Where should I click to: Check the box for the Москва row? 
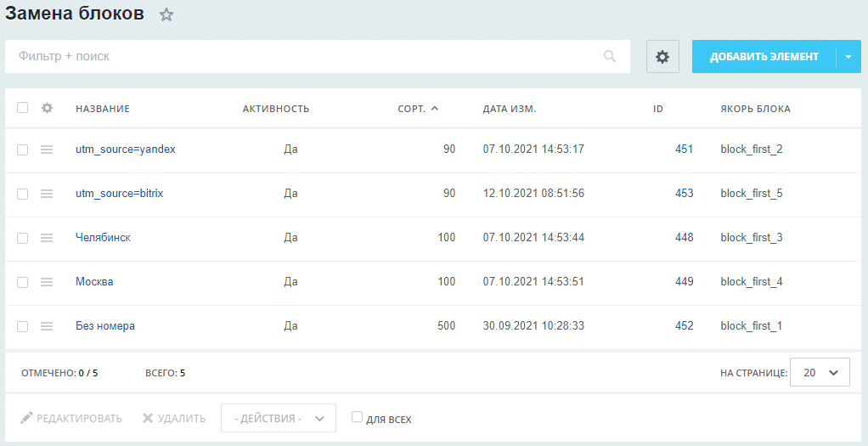click(x=23, y=282)
